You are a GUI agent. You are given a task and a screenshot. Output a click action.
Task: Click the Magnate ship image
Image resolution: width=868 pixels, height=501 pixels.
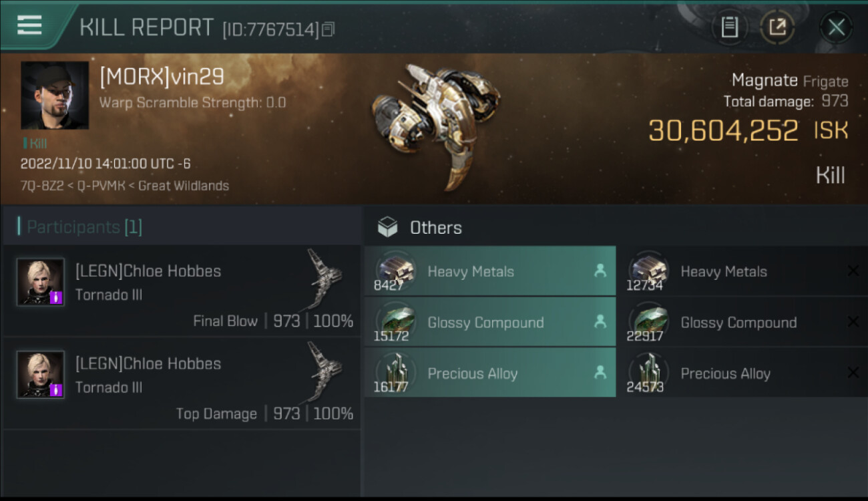point(435,126)
